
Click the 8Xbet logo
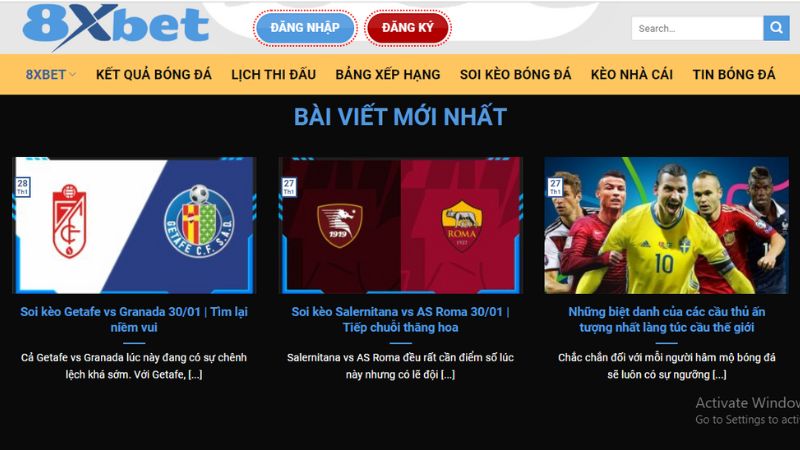pyautogui.click(x=116, y=27)
